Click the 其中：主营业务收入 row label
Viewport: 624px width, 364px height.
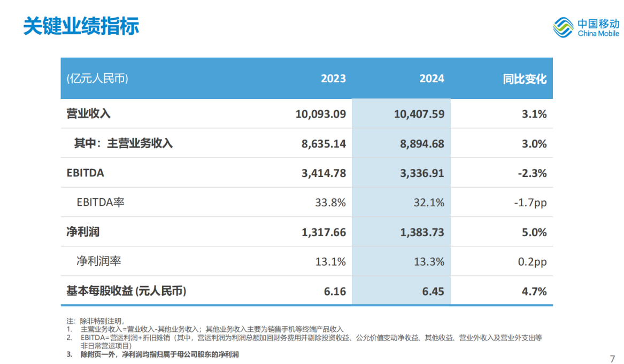coord(123,143)
